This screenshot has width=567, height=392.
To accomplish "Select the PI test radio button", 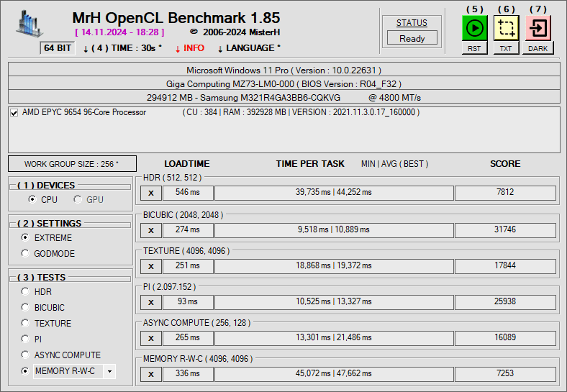I will coord(25,339).
